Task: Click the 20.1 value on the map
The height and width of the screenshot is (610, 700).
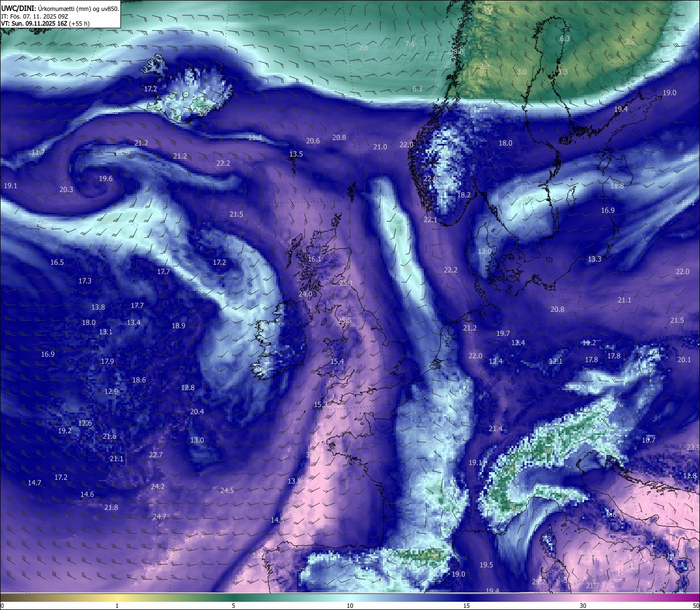Action: 684,360
